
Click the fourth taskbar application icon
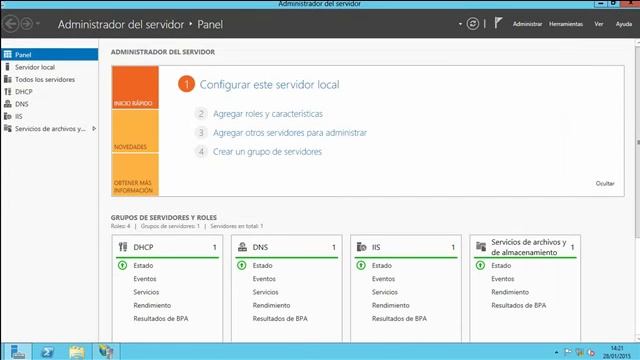pos(106,351)
